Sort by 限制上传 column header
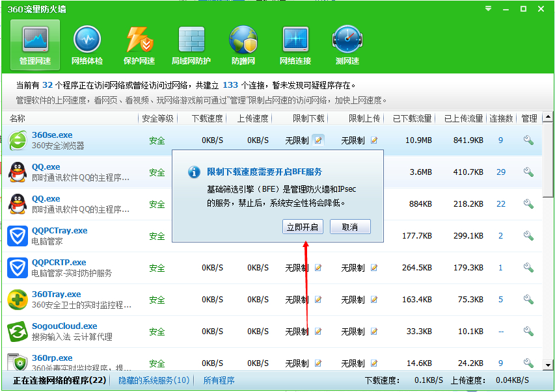Viewport: 555px width, 392px height. 364,118
